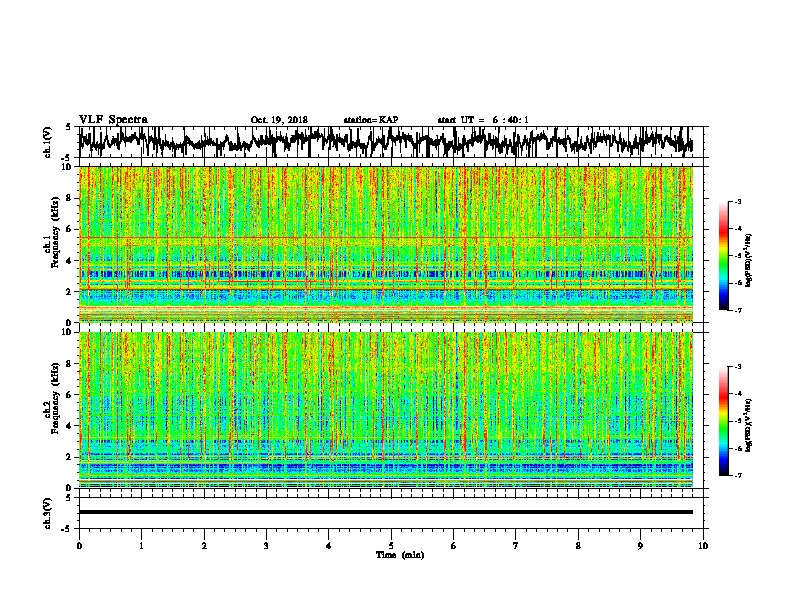Click the "4" kHz tick on ch.2 spectrogram
Viewport: 792px width, 612px height.
pos(71,426)
